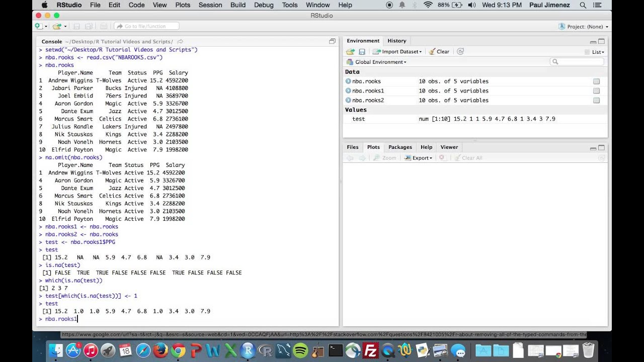Image resolution: width=644 pixels, height=362 pixels.
Task: Minimize the Plots pane
Action: 593,148
